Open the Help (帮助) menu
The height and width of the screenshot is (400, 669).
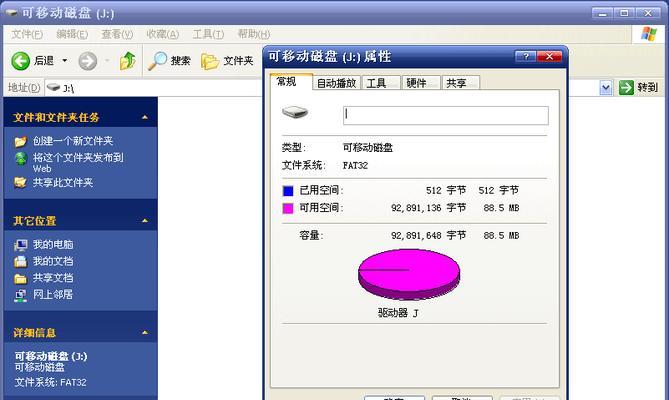coord(254,34)
